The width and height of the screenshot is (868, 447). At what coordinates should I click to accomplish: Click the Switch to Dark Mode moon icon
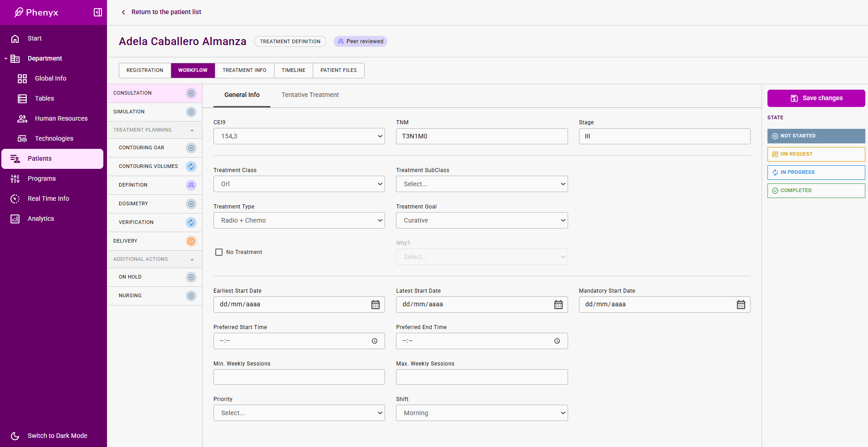pos(15,436)
